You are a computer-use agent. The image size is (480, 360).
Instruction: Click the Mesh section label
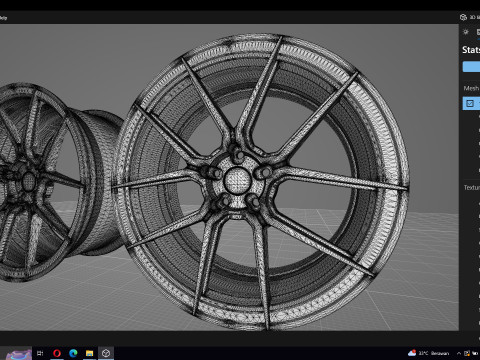(x=471, y=88)
